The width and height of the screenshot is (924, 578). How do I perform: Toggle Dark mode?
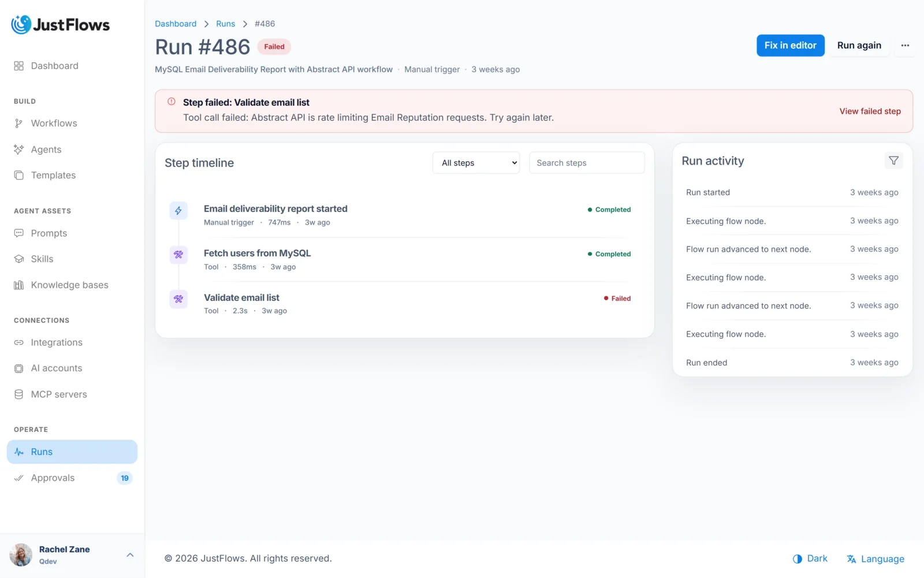click(810, 559)
